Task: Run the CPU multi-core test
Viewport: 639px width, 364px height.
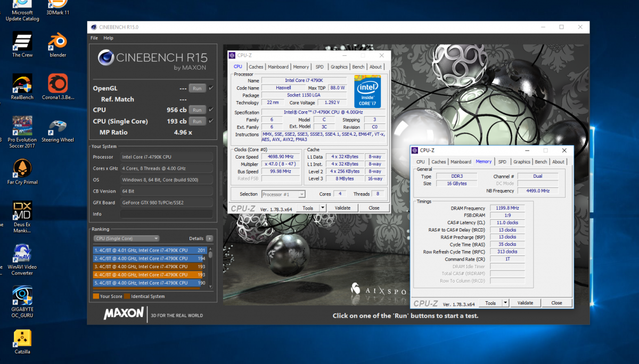Action: point(198,110)
